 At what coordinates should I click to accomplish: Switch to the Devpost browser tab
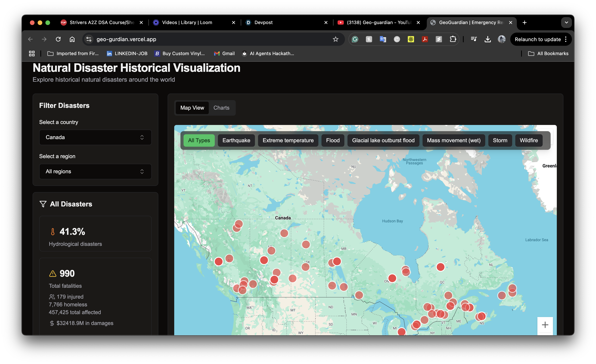coord(263,23)
